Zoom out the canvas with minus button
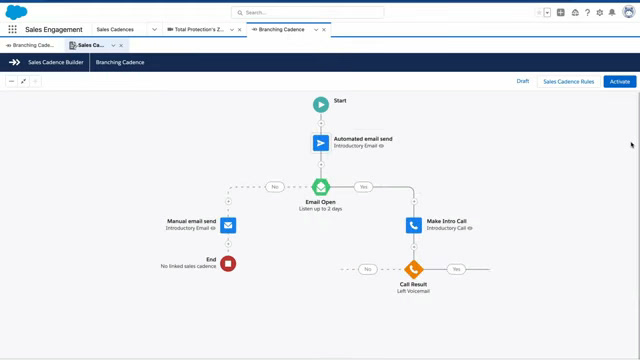640x360 pixels. pyautogui.click(x=11, y=82)
